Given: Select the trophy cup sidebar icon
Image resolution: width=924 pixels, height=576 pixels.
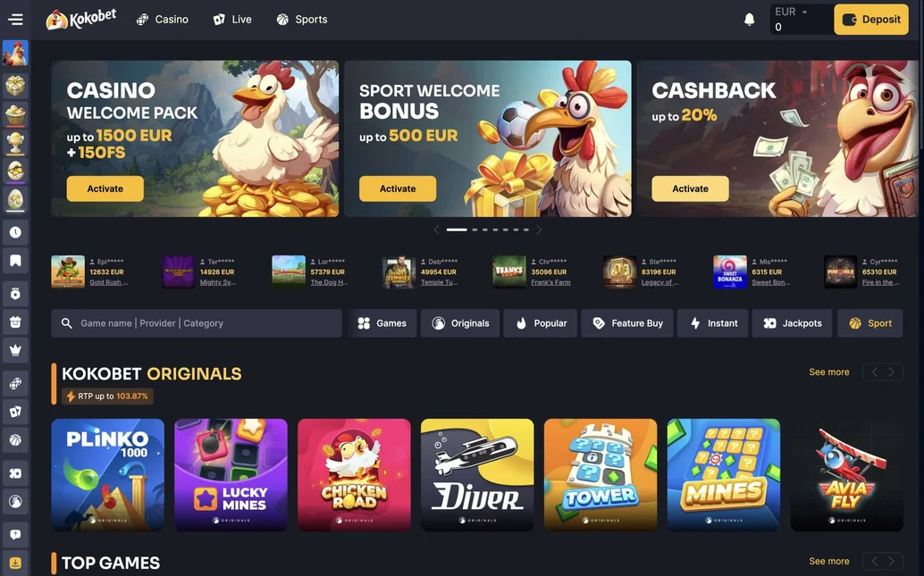Looking at the screenshot, I should [15, 142].
